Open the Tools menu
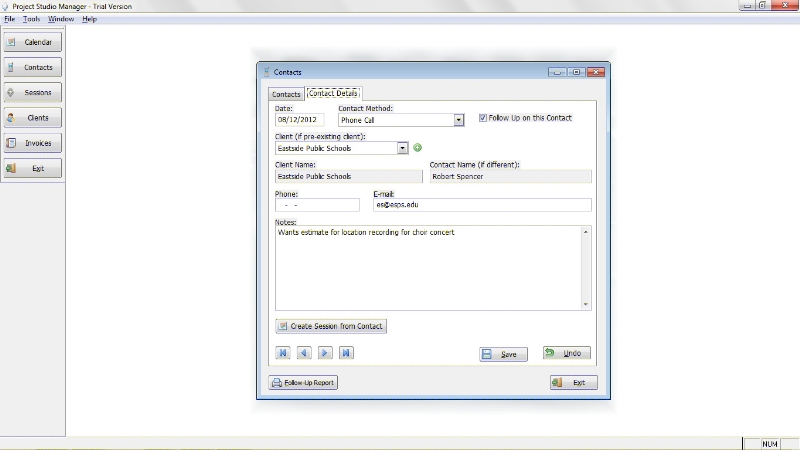This screenshot has height=450, width=800. click(32, 19)
